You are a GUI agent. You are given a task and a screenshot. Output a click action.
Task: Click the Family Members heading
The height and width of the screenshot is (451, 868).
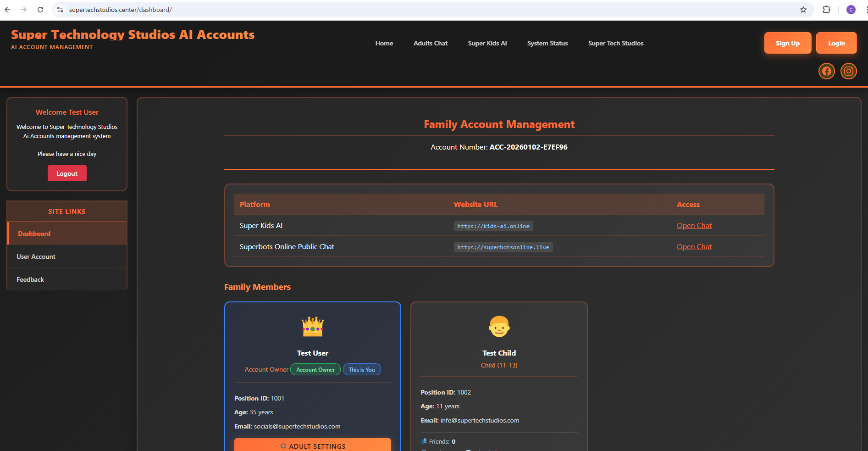257,287
